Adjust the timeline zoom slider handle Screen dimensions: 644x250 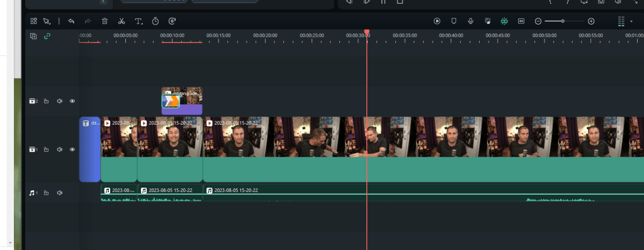(563, 21)
